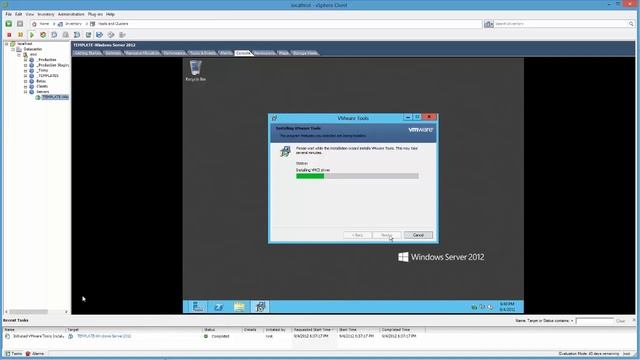Open the Name, Target or Status filter dropdown
Viewport: 640px width, 360px height.
click(544, 321)
